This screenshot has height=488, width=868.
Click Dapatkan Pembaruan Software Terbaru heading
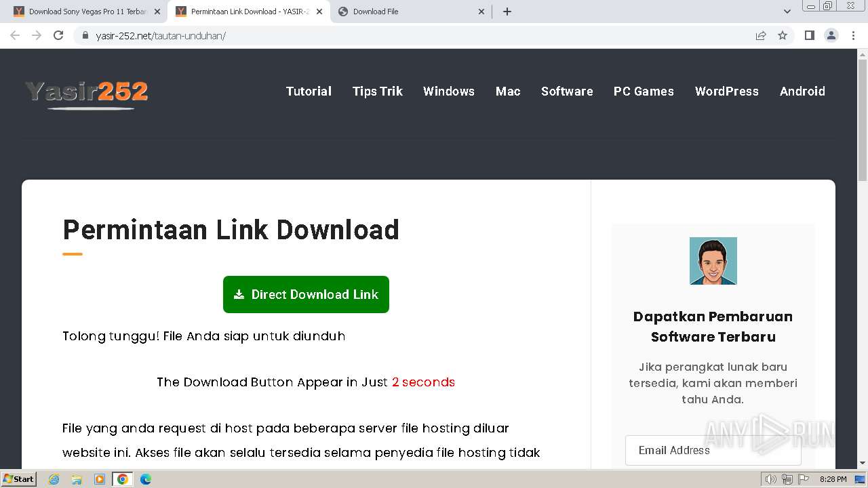point(713,327)
